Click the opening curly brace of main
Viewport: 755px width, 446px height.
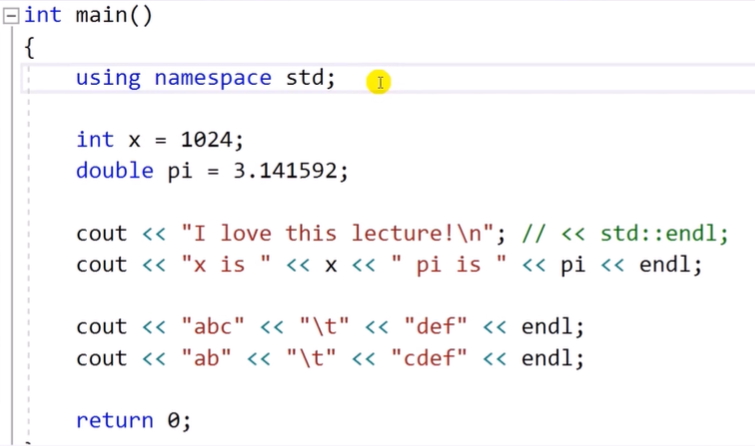(x=29, y=48)
